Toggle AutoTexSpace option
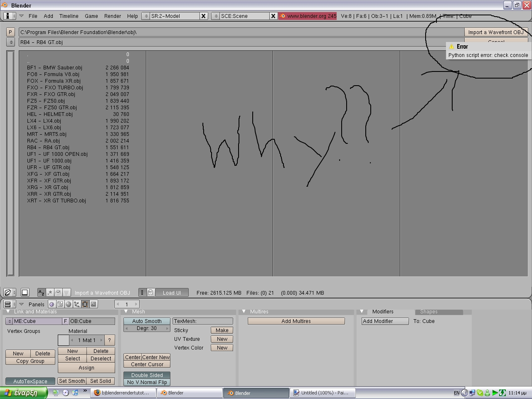The image size is (532, 399). click(30, 381)
